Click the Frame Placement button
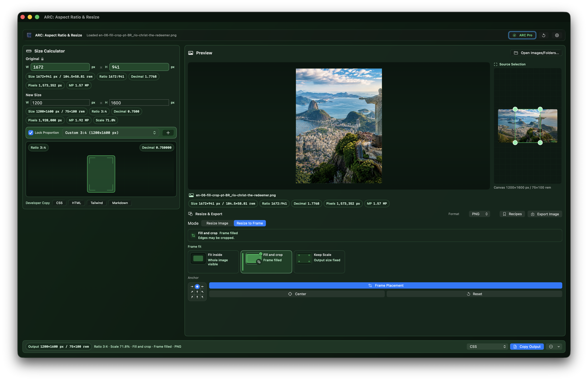 [385, 285]
